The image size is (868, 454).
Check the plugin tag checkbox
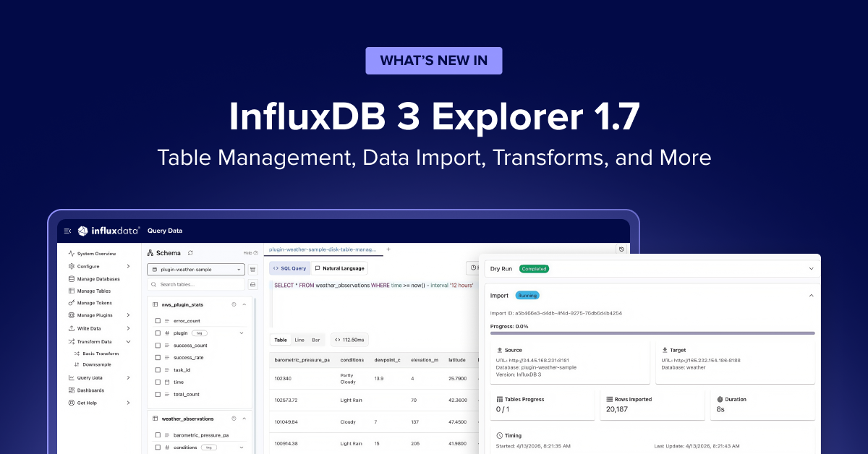(158, 333)
